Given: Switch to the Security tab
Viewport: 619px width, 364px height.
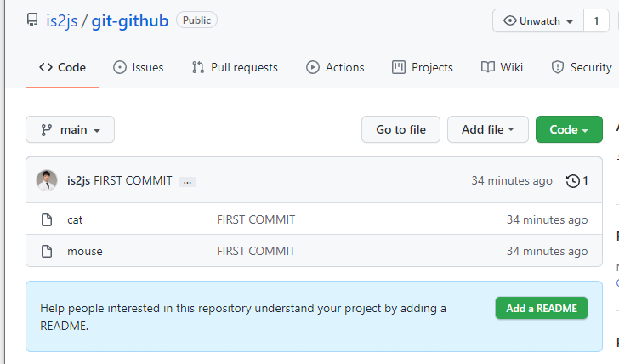Looking at the screenshot, I should [x=581, y=67].
